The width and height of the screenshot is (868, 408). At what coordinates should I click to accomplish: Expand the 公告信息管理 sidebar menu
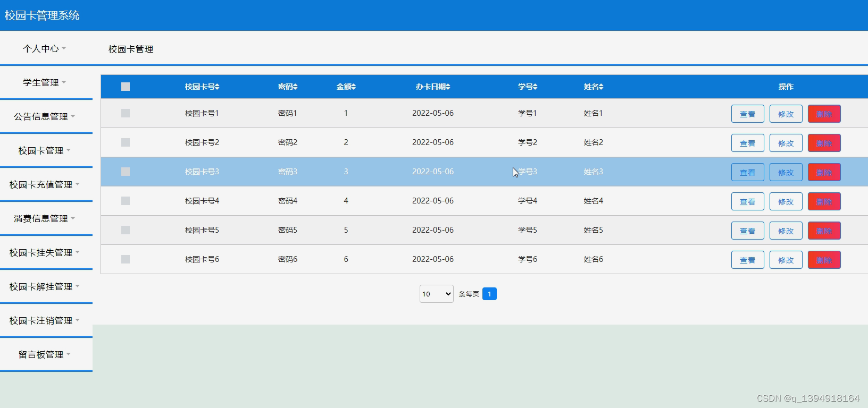pos(45,116)
